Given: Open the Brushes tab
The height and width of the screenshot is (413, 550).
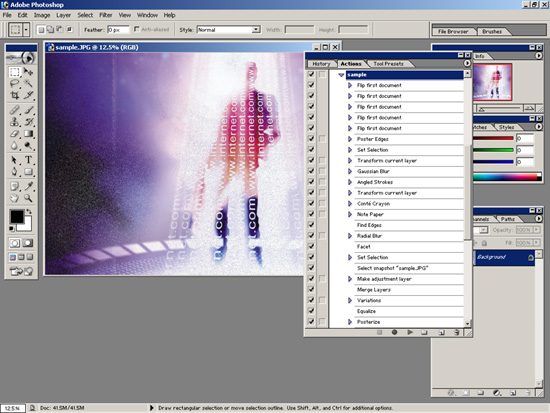Looking at the screenshot, I should (492, 32).
